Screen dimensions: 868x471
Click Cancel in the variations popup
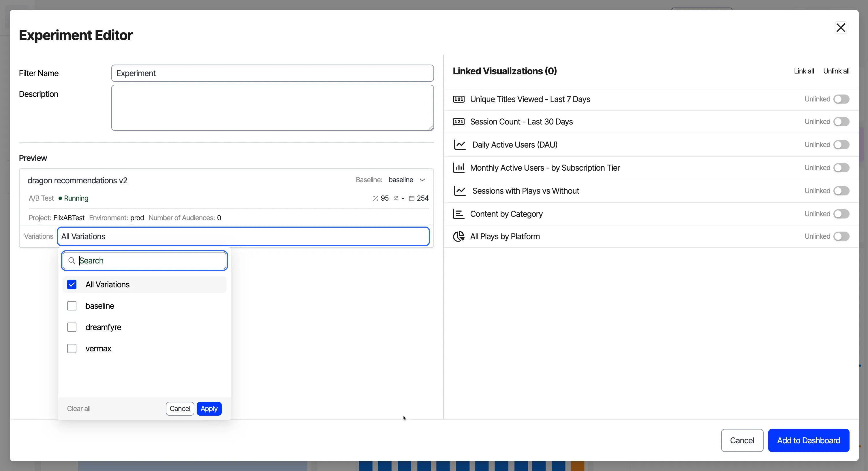pyautogui.click(x=180, y=409)
